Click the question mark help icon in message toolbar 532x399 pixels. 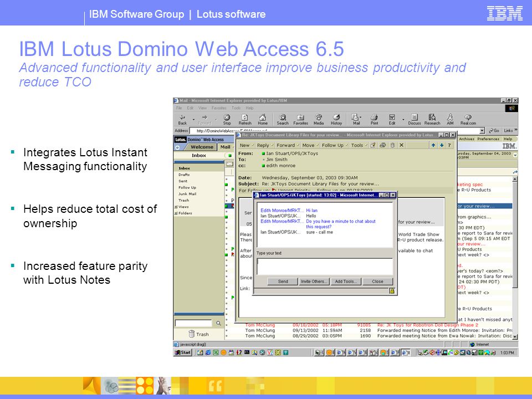point(449,145)
